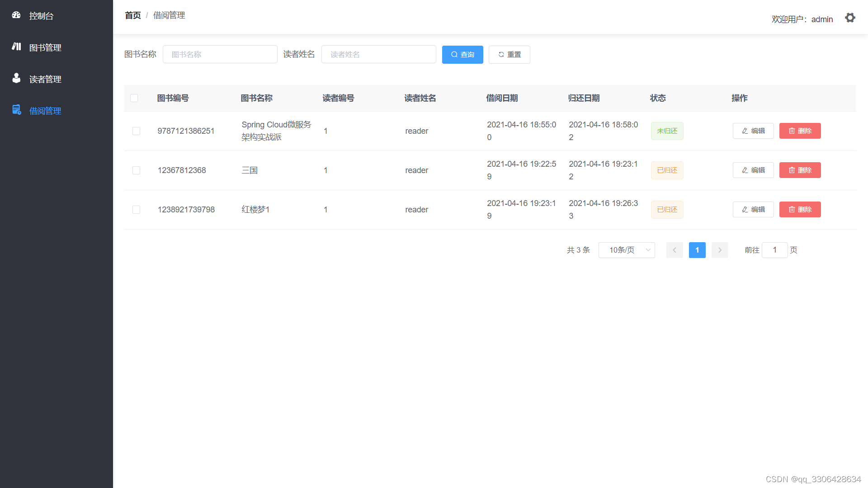868x488 pixels.
Task: Focus the 读者姓名 search input
Action: tap(379, 54)
